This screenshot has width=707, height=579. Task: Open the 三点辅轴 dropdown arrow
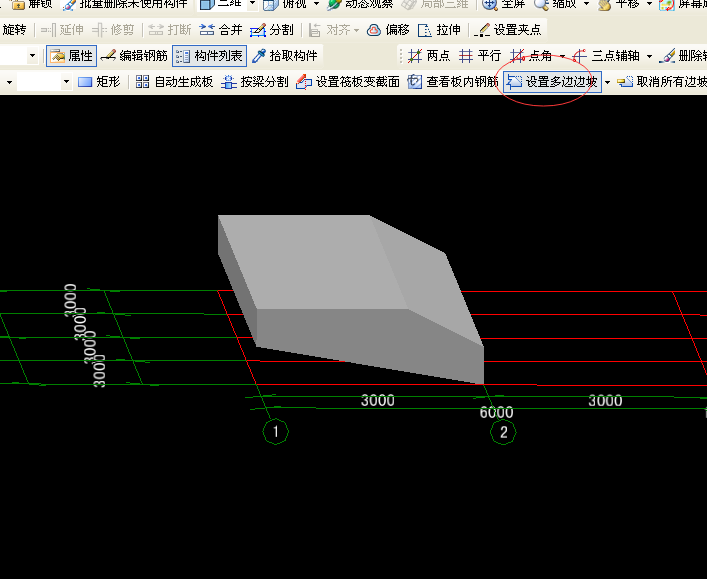[649, 56]
